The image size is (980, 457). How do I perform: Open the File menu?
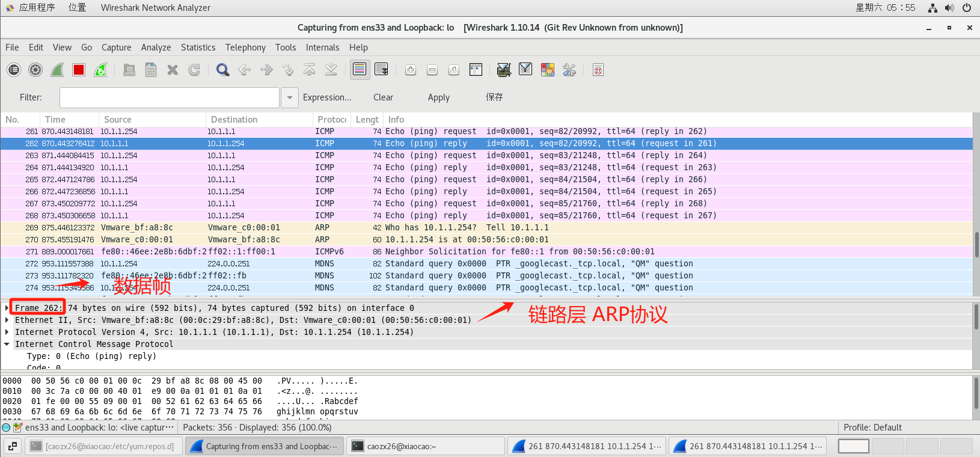(12, 48)
